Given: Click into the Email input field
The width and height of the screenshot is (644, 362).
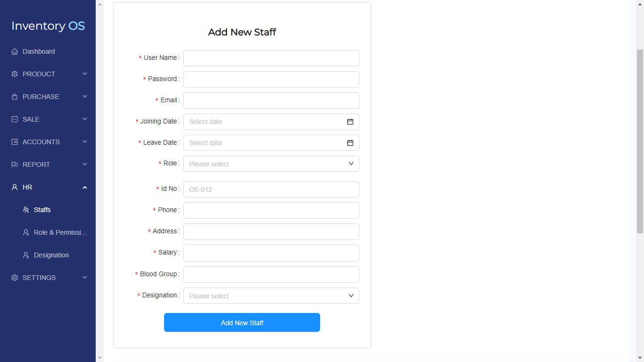Looking at the screenshot, I should (271, 100).
